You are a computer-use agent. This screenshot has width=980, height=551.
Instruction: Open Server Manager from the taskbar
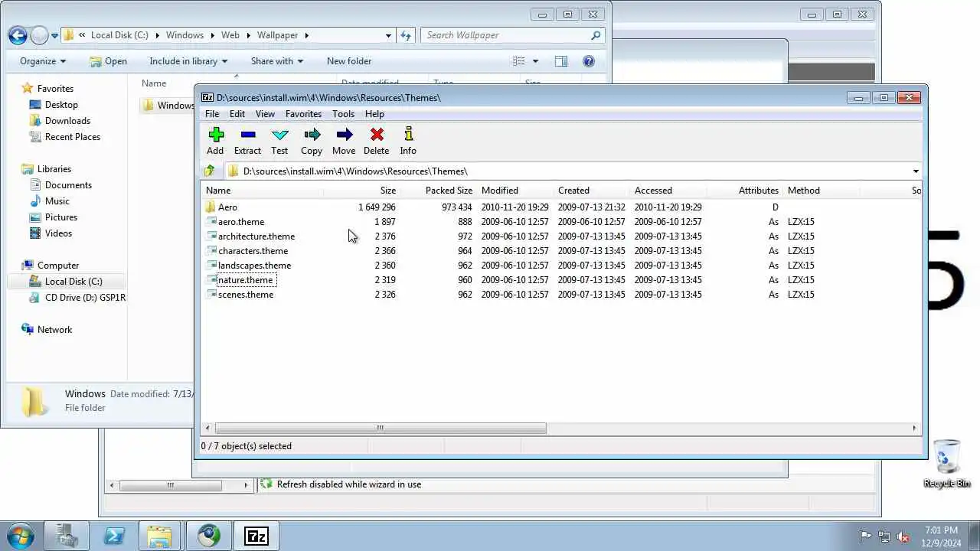point(67,536)
